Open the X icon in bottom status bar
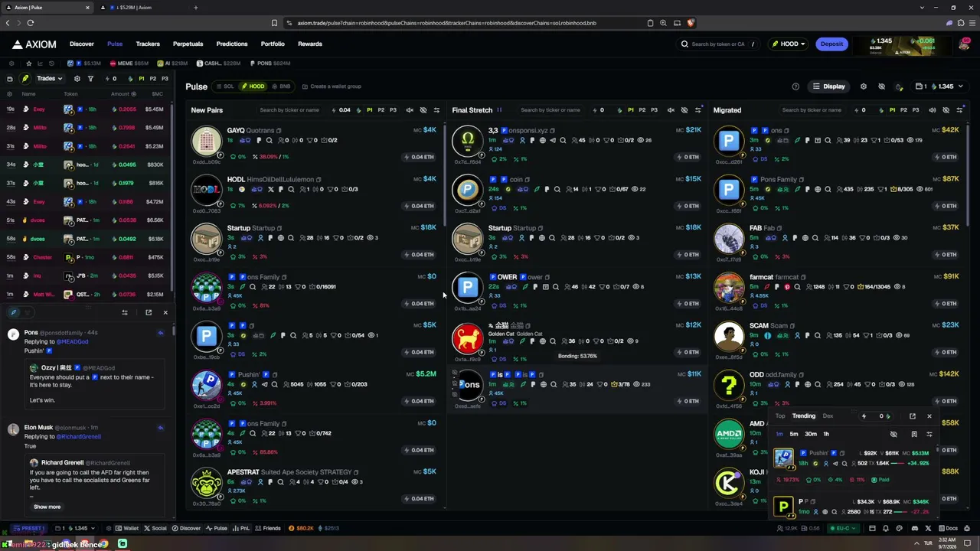980x551 pixels. 928,528
